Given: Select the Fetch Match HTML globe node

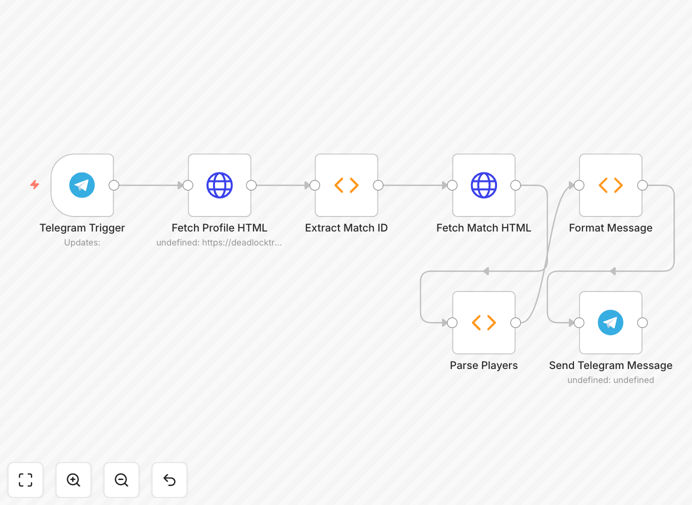Looking at the screenshot, I should click(484, 185).
